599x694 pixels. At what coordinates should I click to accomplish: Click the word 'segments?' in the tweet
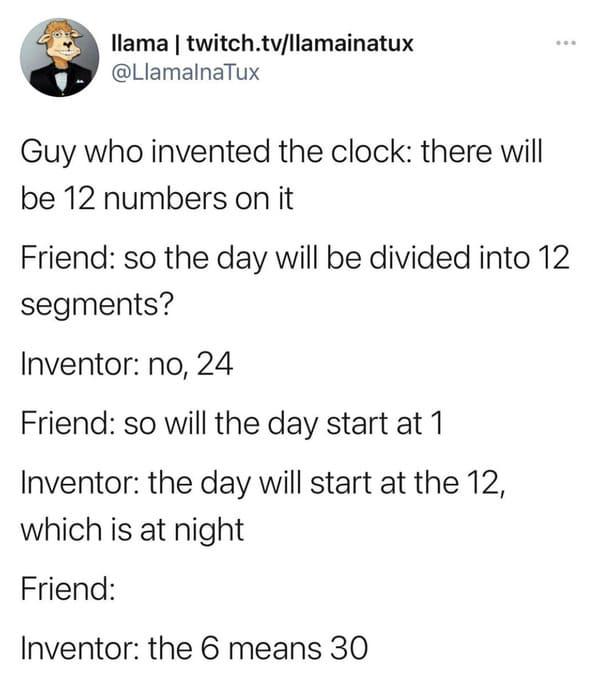(97, 305)
